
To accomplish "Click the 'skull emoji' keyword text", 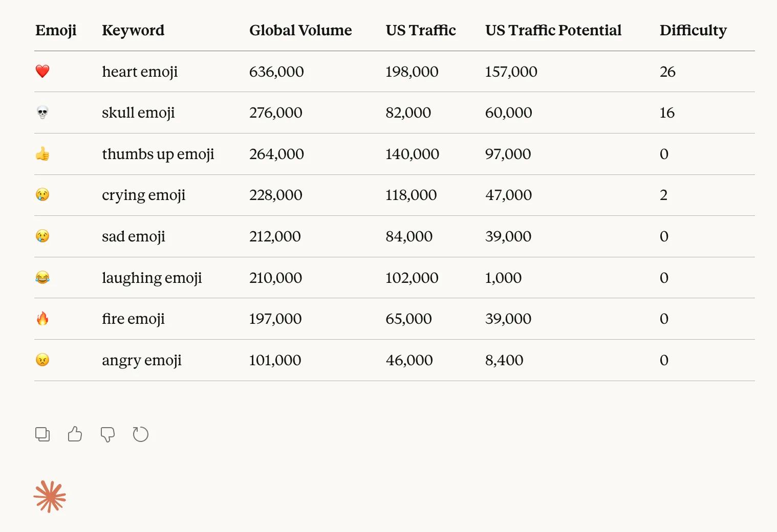I will click(x=138, y=113).
